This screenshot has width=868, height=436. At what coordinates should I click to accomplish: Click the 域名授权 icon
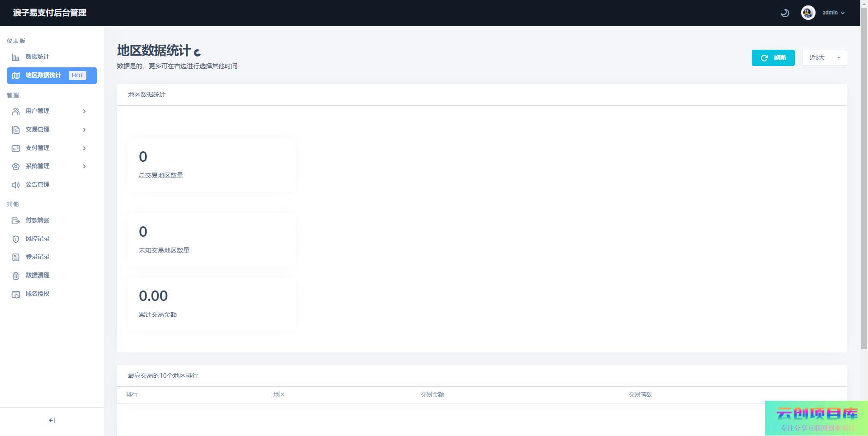[x=16, y=294]
